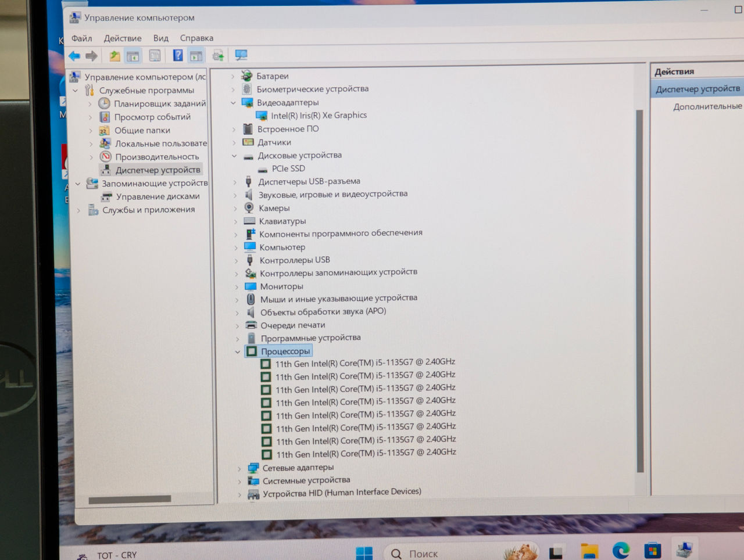Screen dimensions: 744x560
Task: Expand the Мыши и иные указывающие устройства node
Action: 237,300
